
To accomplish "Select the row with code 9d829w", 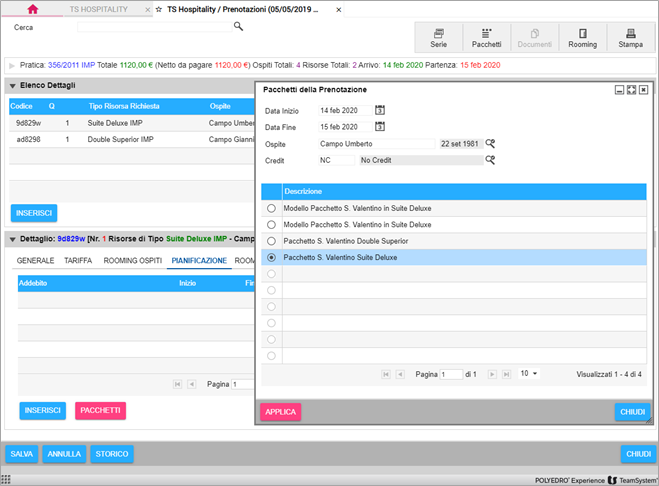I will click(132, 123).
